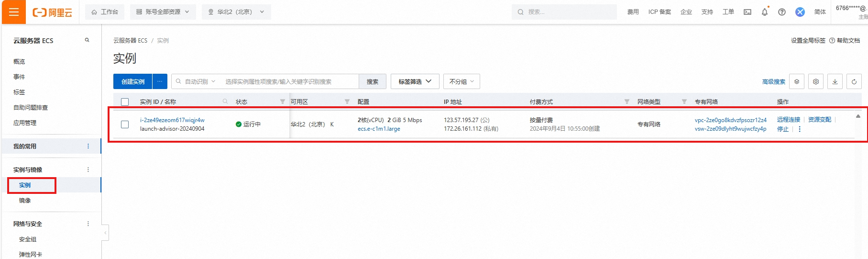Open 安全组 in the sidebar
The image size is (868, 259).
pos(28,239)
